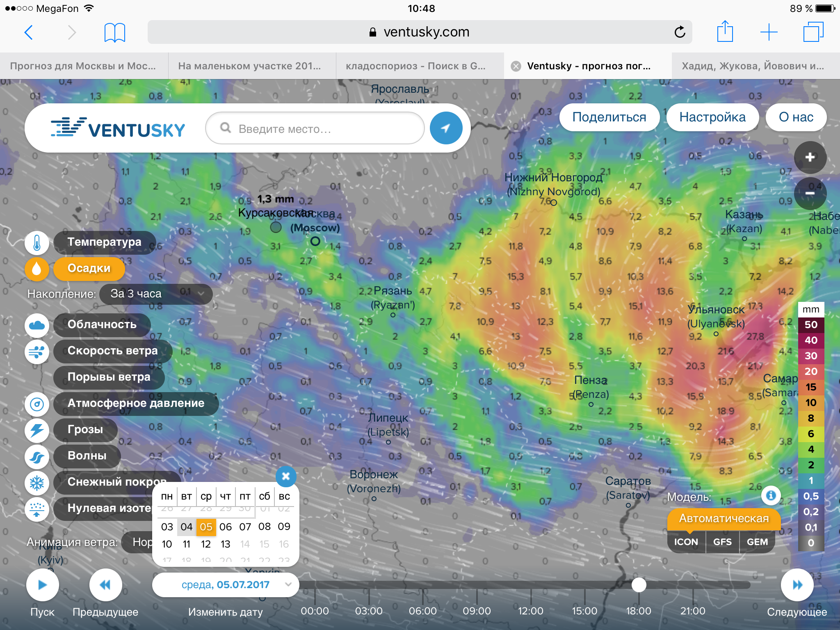Switch forecast model to ICON
Viewport: 840px width, 630px height.
686,542
